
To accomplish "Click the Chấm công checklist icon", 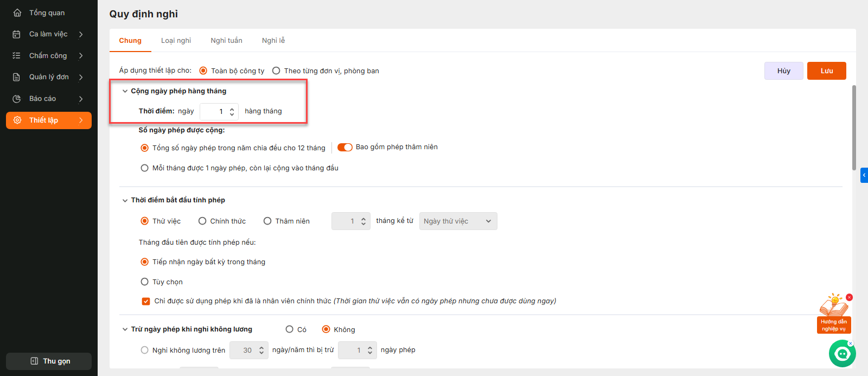I will [17, 55].
